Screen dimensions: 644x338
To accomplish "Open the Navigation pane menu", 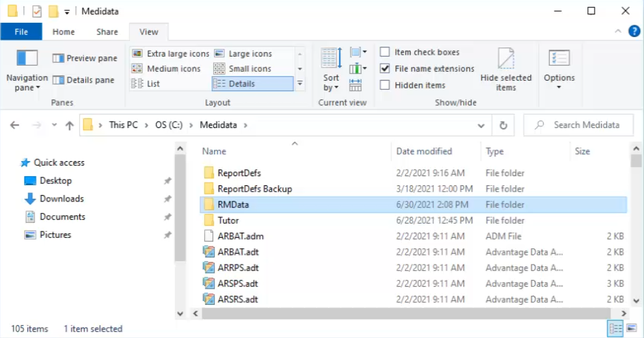I will pyautogui.click(x=27, y=70).
